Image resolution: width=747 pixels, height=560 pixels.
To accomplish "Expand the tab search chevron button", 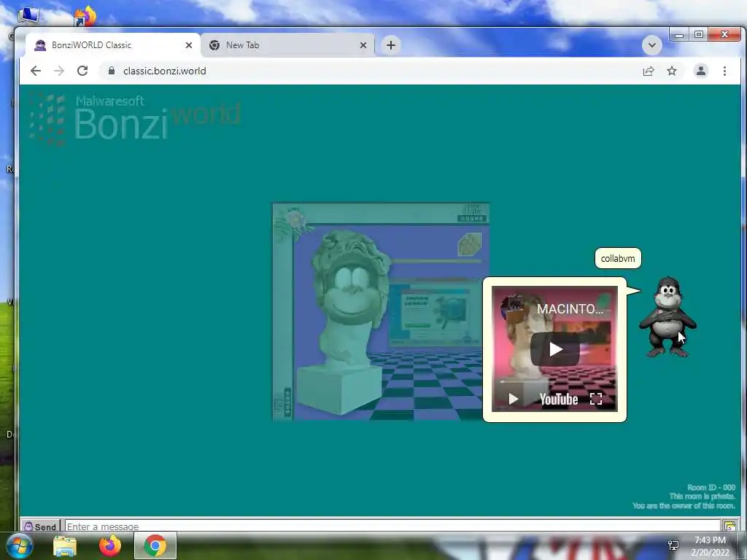I will coord(651,45).
